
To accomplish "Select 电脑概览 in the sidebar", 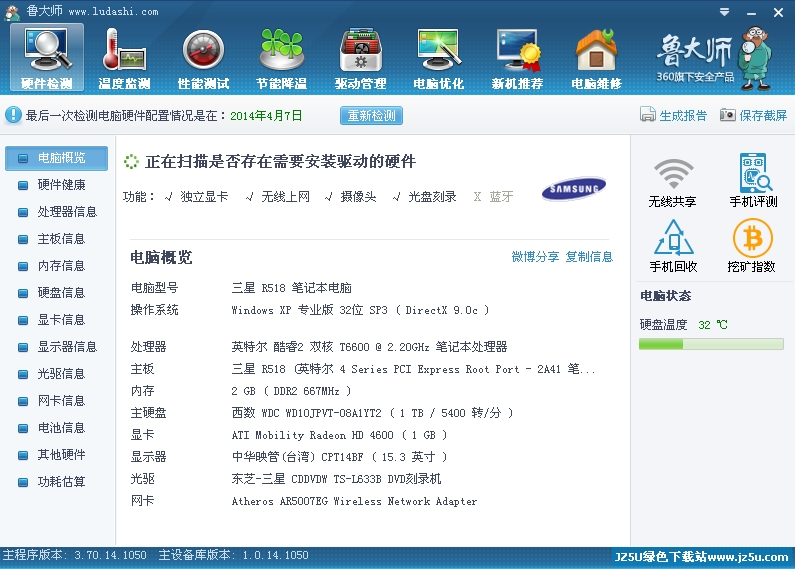I will tap(56, 158).
